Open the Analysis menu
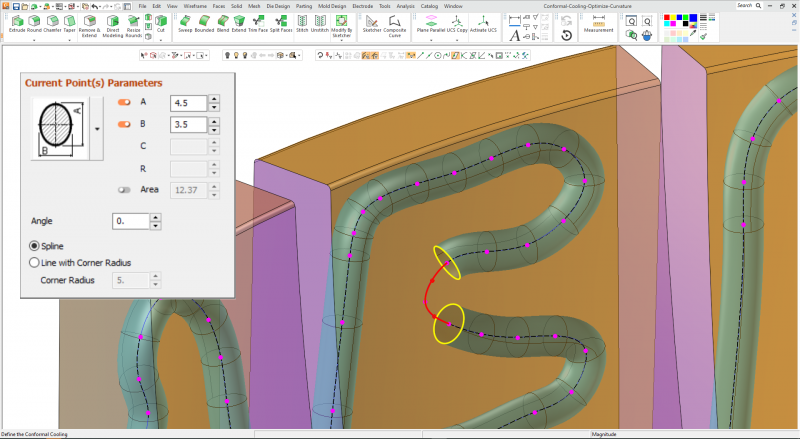Screen dimensions: 800x439 click(406, 6)
